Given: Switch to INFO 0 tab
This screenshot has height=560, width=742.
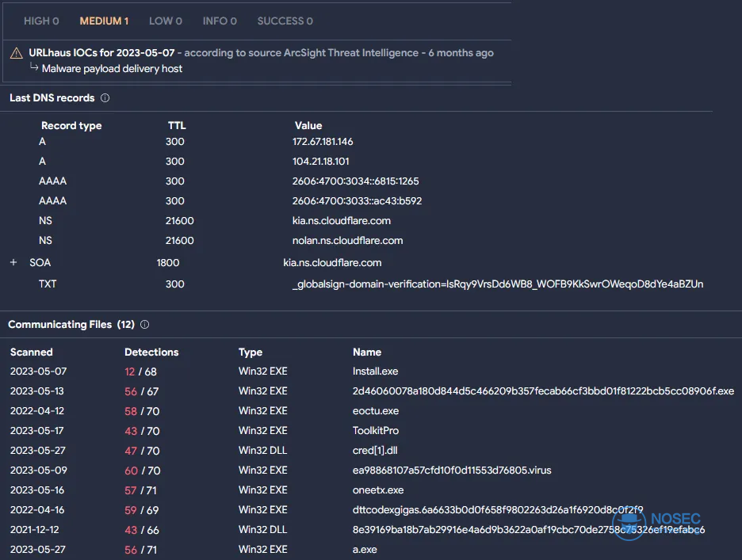Looking at the screenshot, I should click(x=220, y=21).
